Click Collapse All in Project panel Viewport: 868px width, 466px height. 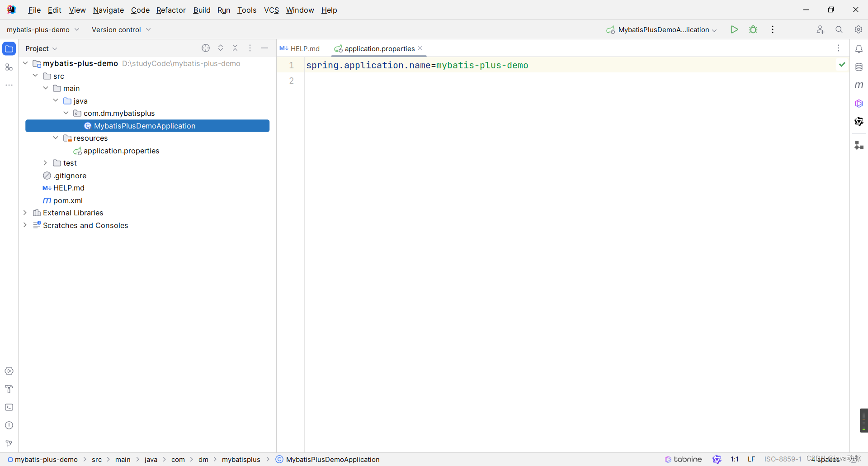coord(235,48)
